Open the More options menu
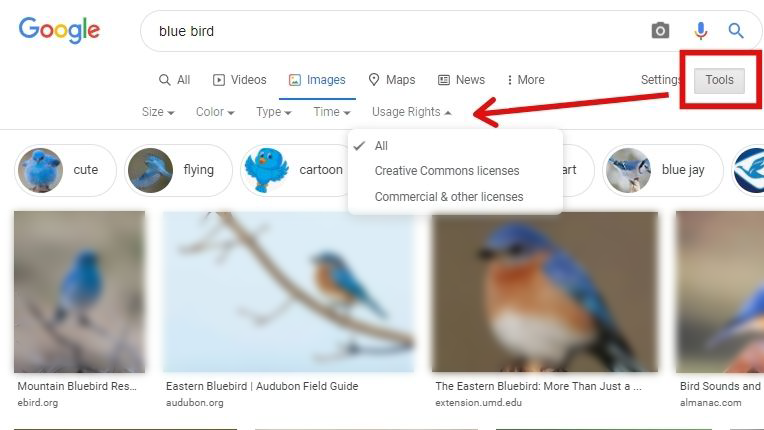Screen dimensions: 764x430 click(525, 80)
